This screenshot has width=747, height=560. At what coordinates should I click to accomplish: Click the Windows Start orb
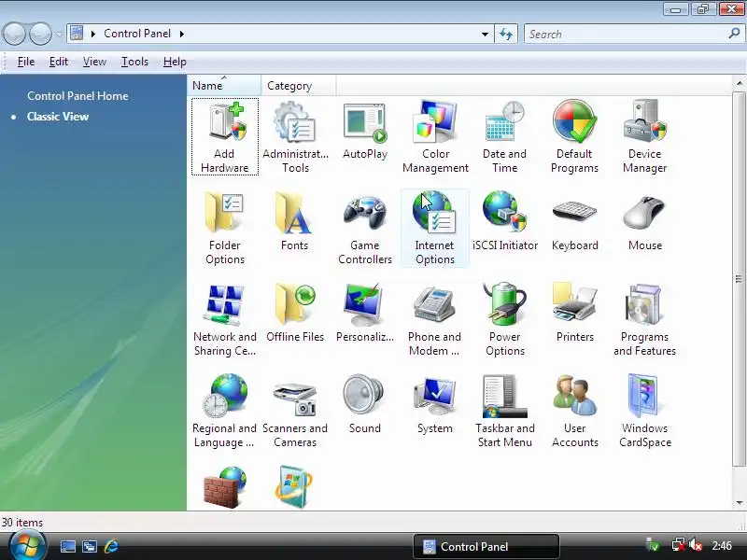click(x=28, y=546)
